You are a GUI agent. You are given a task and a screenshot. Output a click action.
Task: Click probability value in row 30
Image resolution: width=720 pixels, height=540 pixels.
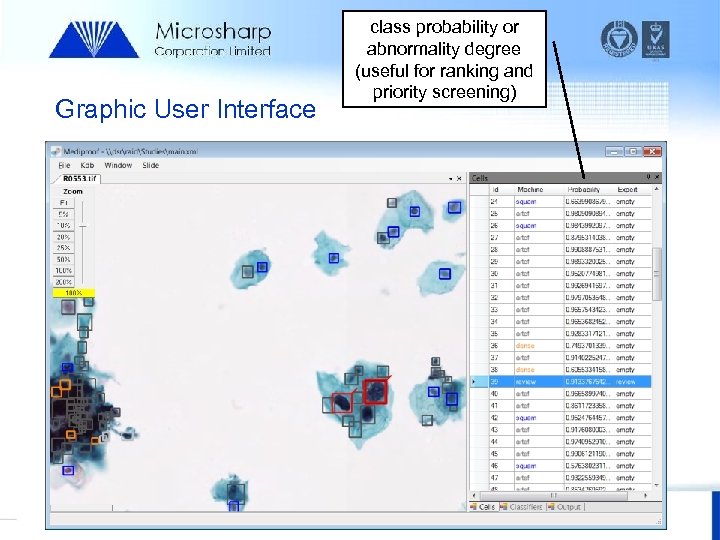click(x=588, y=274)
